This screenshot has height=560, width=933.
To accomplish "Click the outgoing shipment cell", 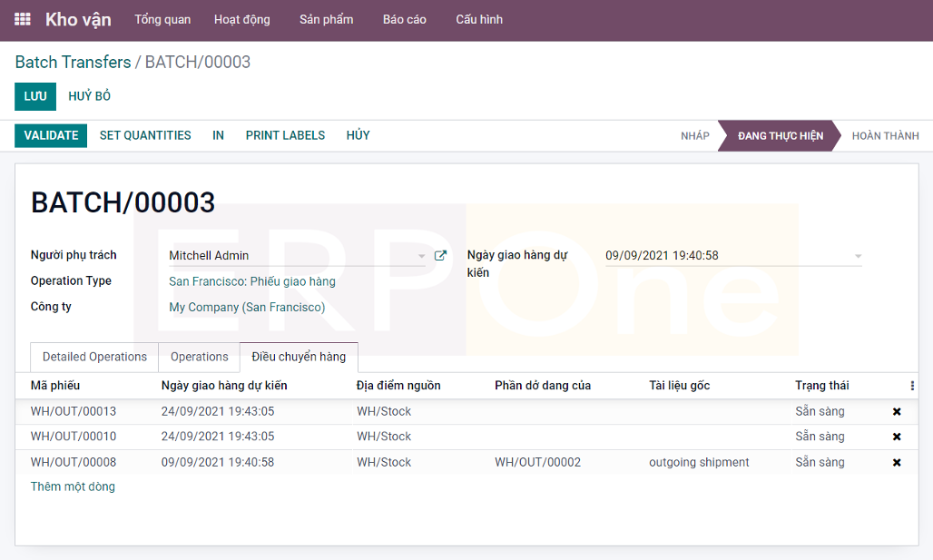I will click(x=699, y=462).
